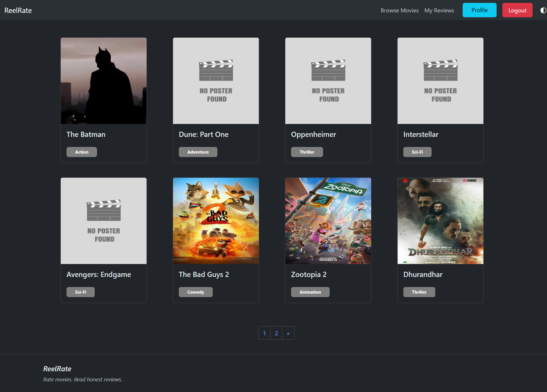Image resolution: width=547 pixels, height=392 pixels.
Task: Select the title 'Interstellar'
Action: point(421,134)
